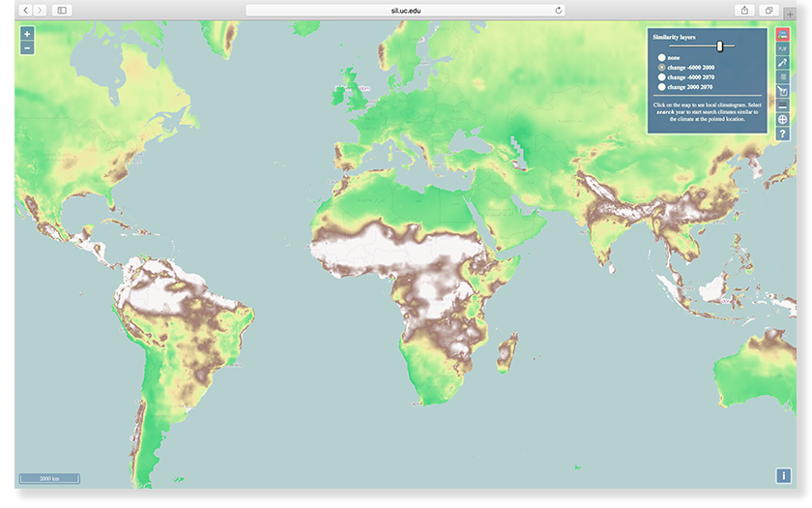This screenshot has height=508, width=812.
Task: Zoom out on the map
Action: (x=27, y=47)
